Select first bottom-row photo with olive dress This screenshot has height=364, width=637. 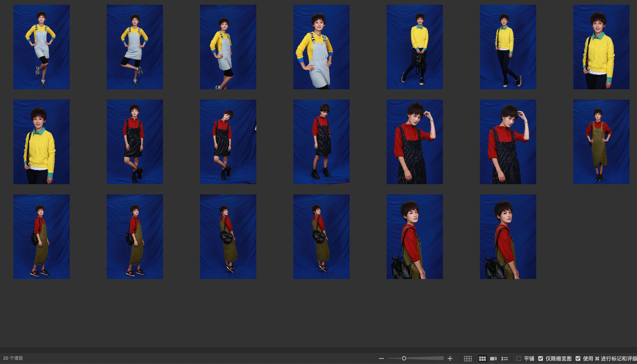(41, 237)
